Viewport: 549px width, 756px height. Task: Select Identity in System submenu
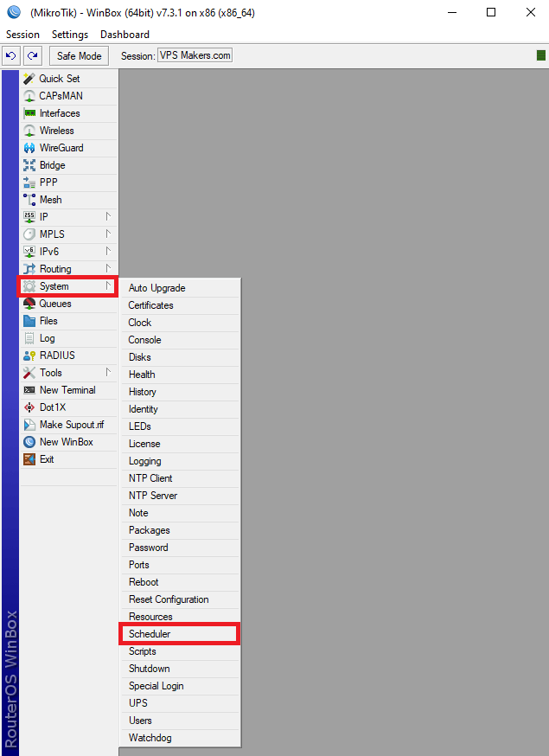click(x=179, y=409)
